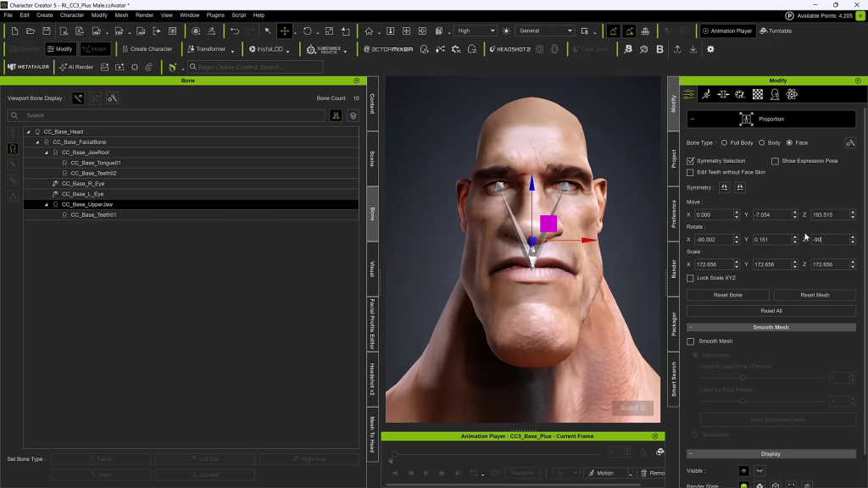
Task: Uncheck Symmetry Selection checkbox
Action: tap(691, 161)
